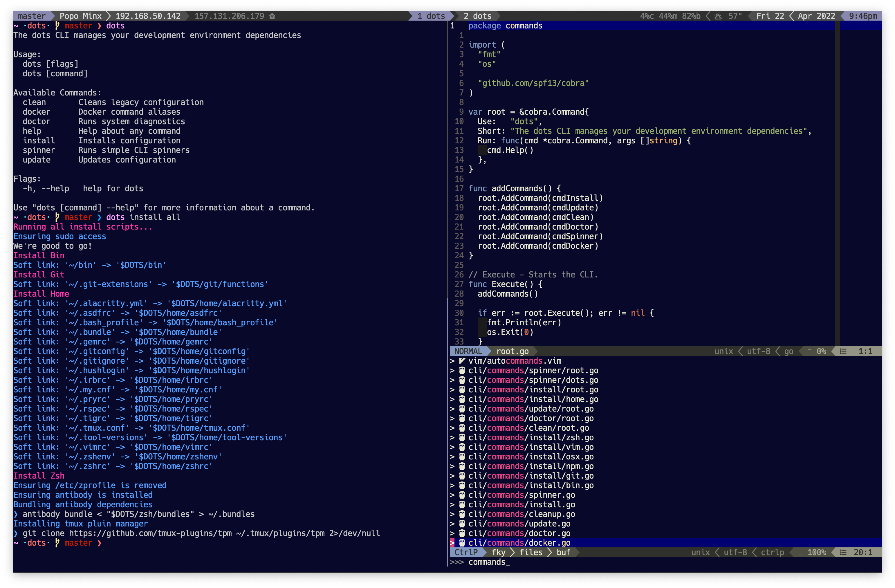The image size is (895, 588).
Task: Click the 'dots install all' command in left pane
Action: click(143, 217)
